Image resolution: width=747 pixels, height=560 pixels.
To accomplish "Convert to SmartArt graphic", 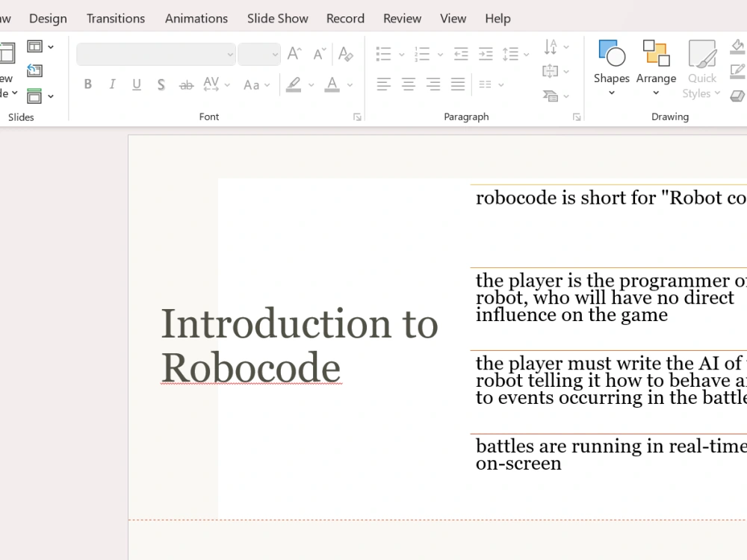I will (556, 96).
